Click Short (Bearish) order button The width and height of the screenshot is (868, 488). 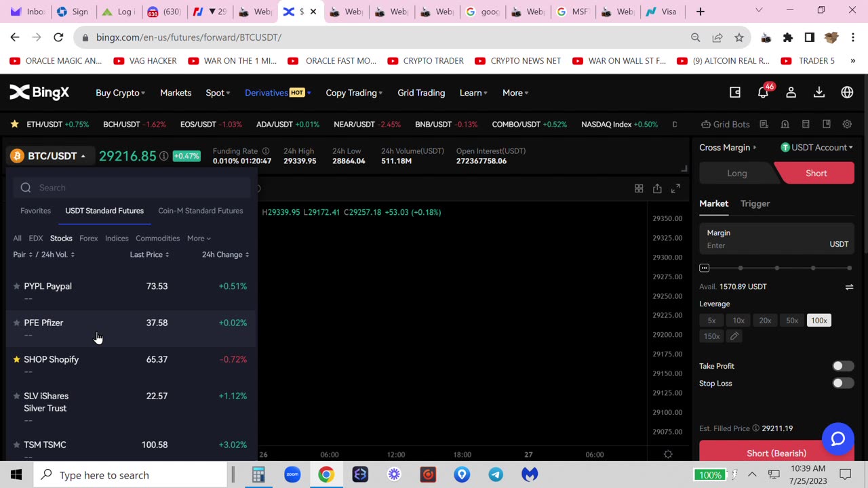[776, 451]
